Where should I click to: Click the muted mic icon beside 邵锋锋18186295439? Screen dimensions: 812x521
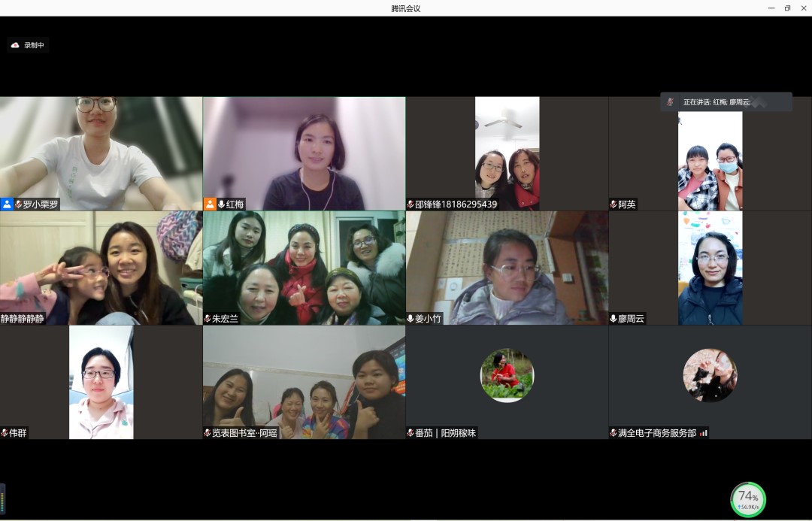pyautogui.click(x=411, y=204)
